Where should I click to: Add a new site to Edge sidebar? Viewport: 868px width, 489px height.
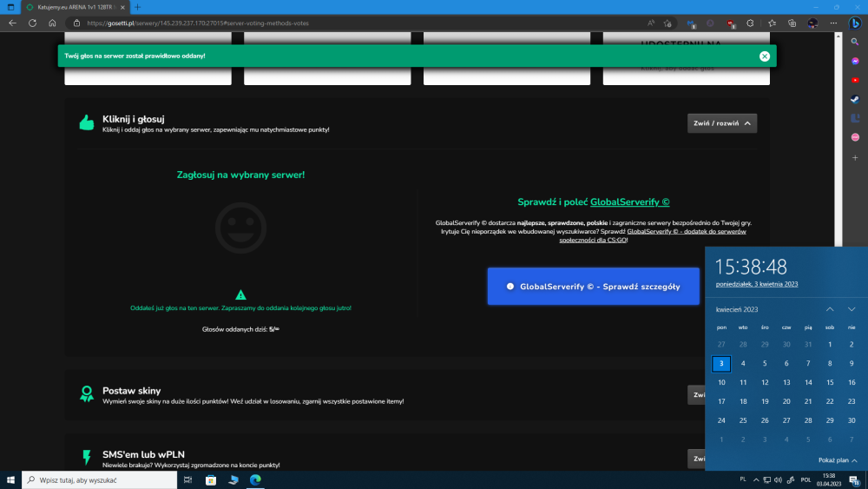pyautogui.click(x=855, y=158)
